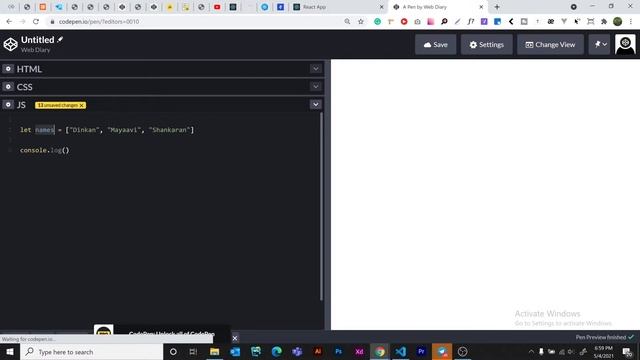The height and width of the screenshot is (360, 640).
Task: Click the address bar URL
Action: click(x=99, y=22)
